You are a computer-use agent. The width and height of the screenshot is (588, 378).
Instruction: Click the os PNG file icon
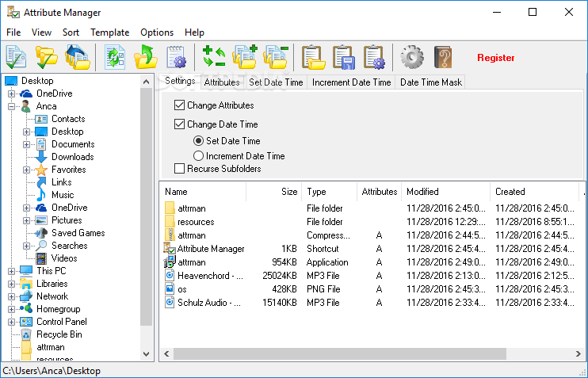[x=170, y=288]
